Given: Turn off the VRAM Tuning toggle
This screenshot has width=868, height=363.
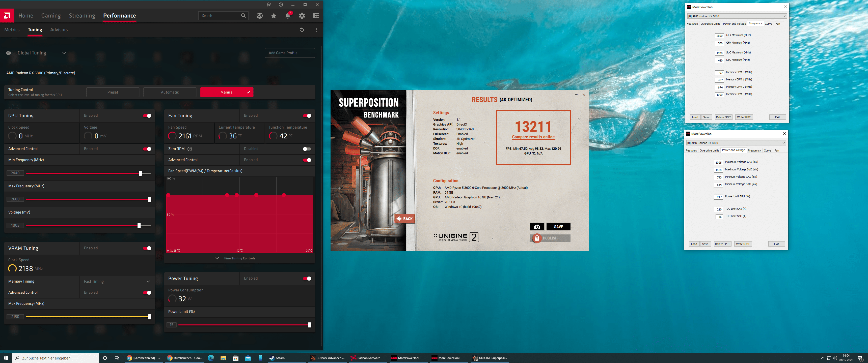Looking at the screenshot, I should 147,248.
